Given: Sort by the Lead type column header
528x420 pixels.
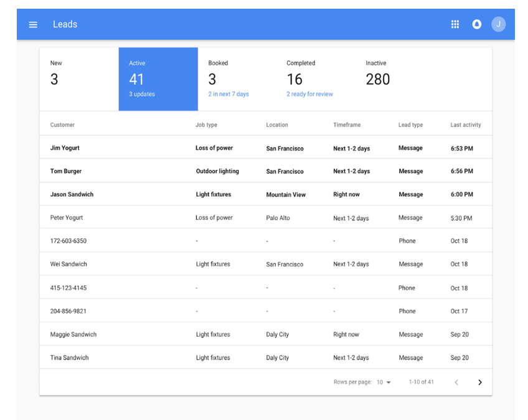Looking at the screenshot, I should pos(410,125).
